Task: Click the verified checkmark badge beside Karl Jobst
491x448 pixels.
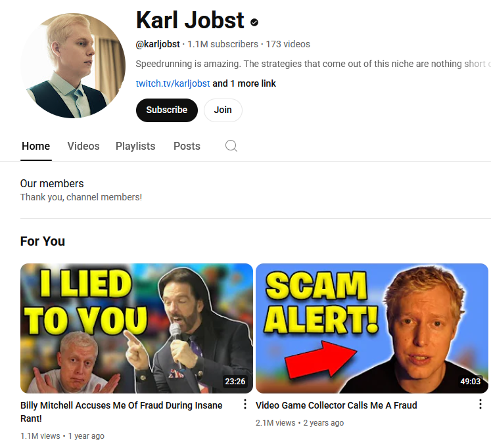Action: coord(254,22)
